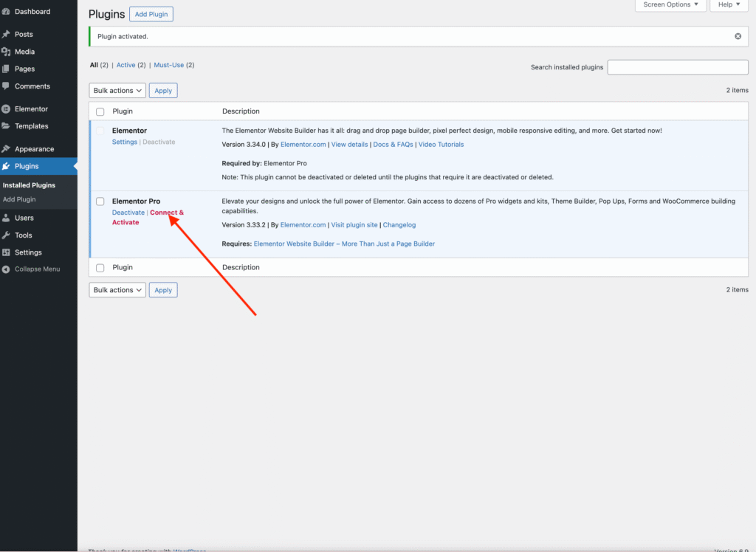Click the Media library icon

tap(7, 52)
